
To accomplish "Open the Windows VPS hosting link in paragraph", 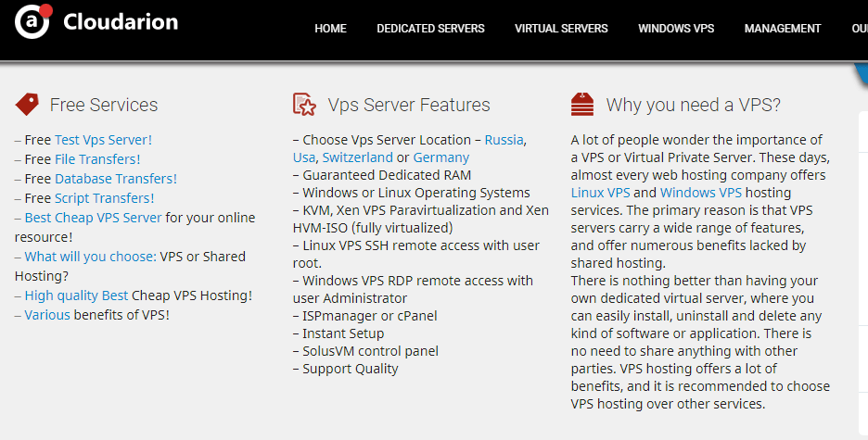I will 701,193.
